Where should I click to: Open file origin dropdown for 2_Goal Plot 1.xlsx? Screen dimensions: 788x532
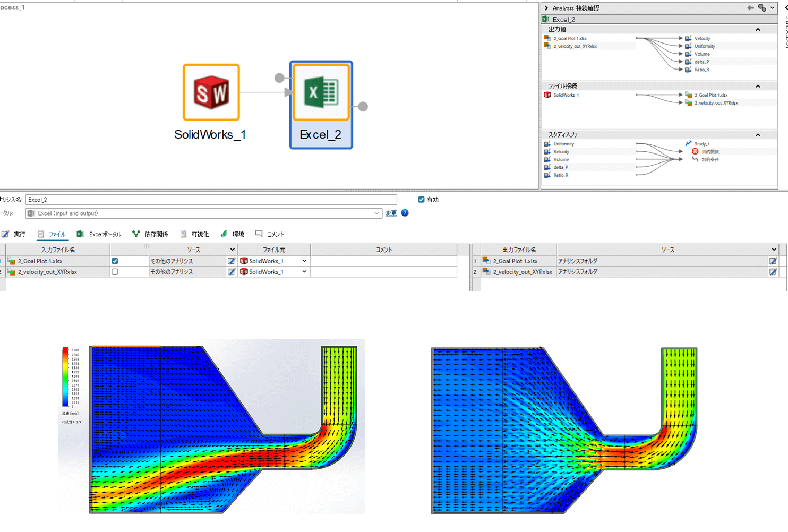point(304,261)
